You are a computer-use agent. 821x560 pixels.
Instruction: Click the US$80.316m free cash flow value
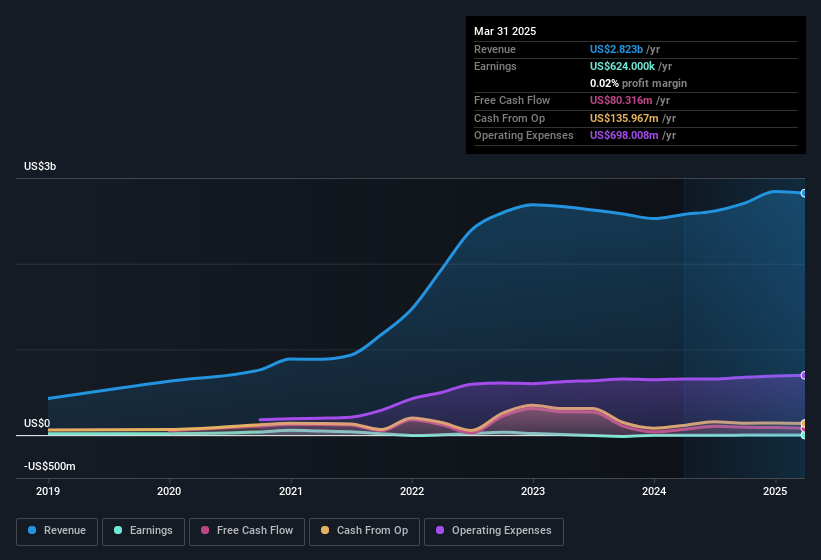621,100
